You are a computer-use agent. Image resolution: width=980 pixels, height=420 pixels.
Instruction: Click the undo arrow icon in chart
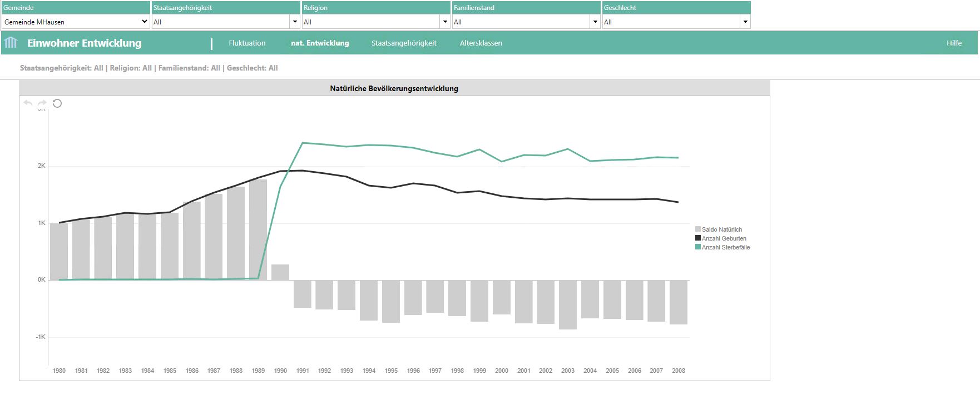coord(28,103)
